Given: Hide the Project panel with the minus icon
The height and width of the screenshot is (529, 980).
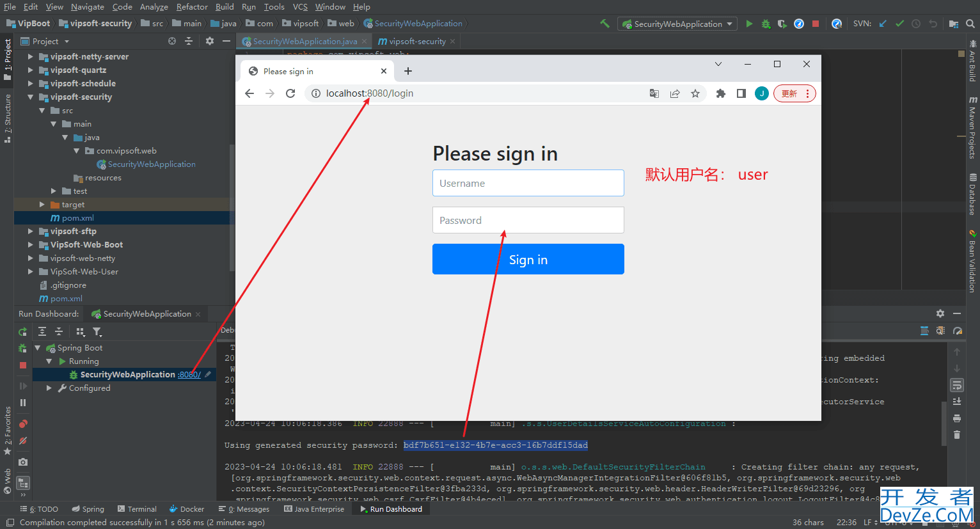Looking at the screenshot, I should [x=226, y=41].
